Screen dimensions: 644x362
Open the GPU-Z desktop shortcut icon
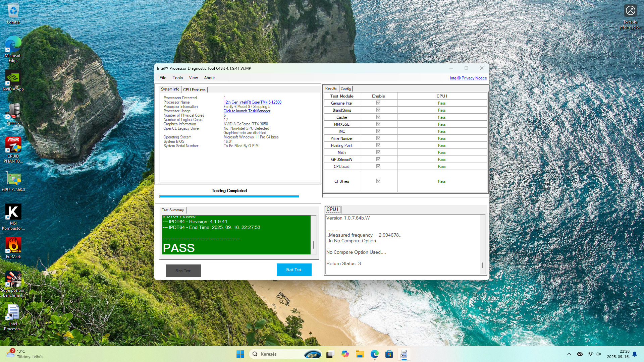coord(13,180)
